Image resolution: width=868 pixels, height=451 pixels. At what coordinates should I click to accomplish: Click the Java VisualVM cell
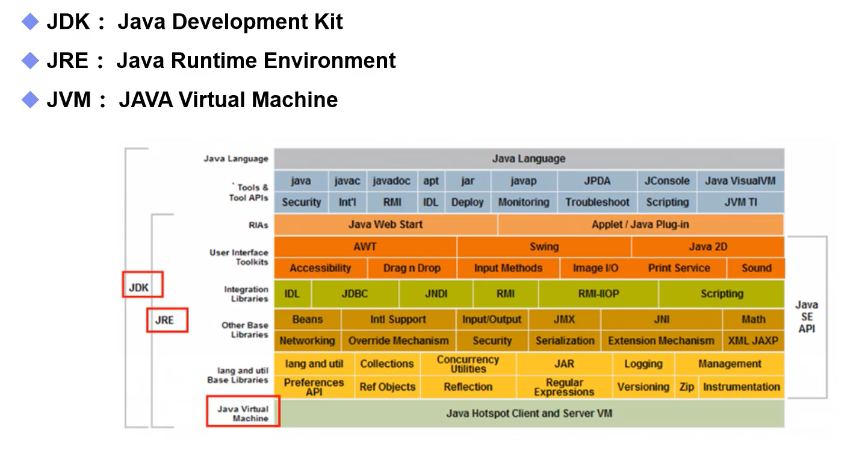pos(740,181)
